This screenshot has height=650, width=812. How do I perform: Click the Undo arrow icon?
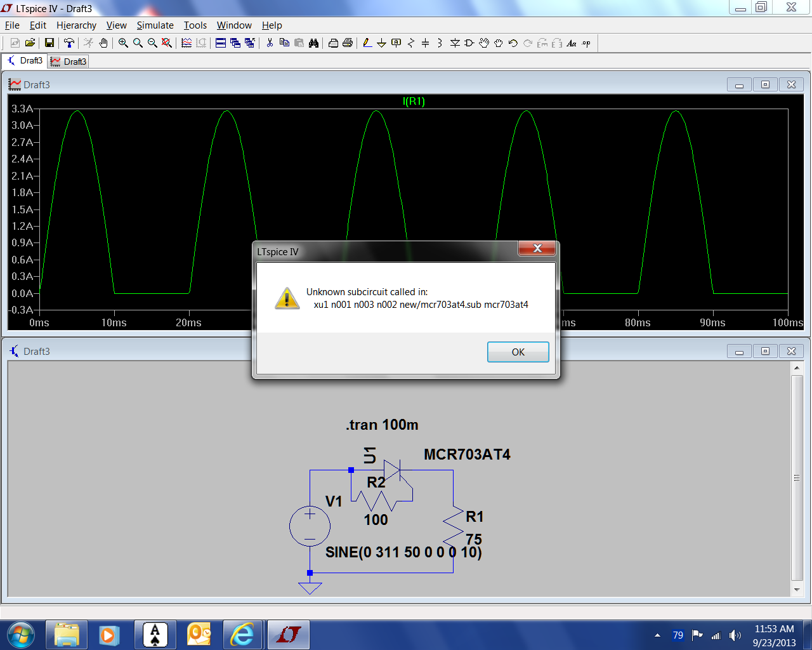click(513, 43)
